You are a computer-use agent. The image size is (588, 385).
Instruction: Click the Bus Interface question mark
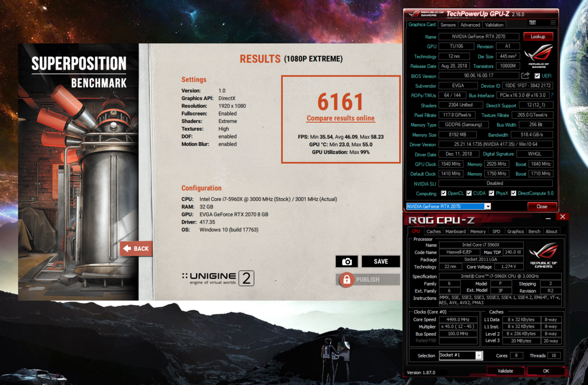coord(552,95)
